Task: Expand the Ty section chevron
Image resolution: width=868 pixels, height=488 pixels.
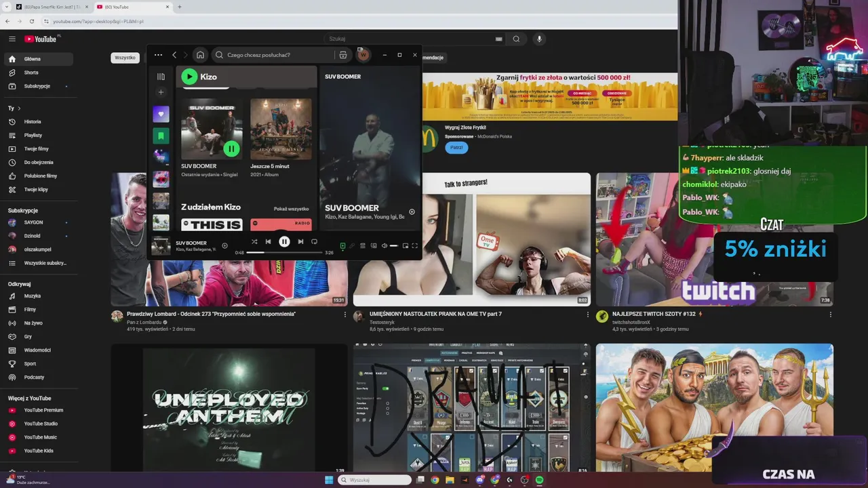Action: pyautogui.click(x=19, y=108)
